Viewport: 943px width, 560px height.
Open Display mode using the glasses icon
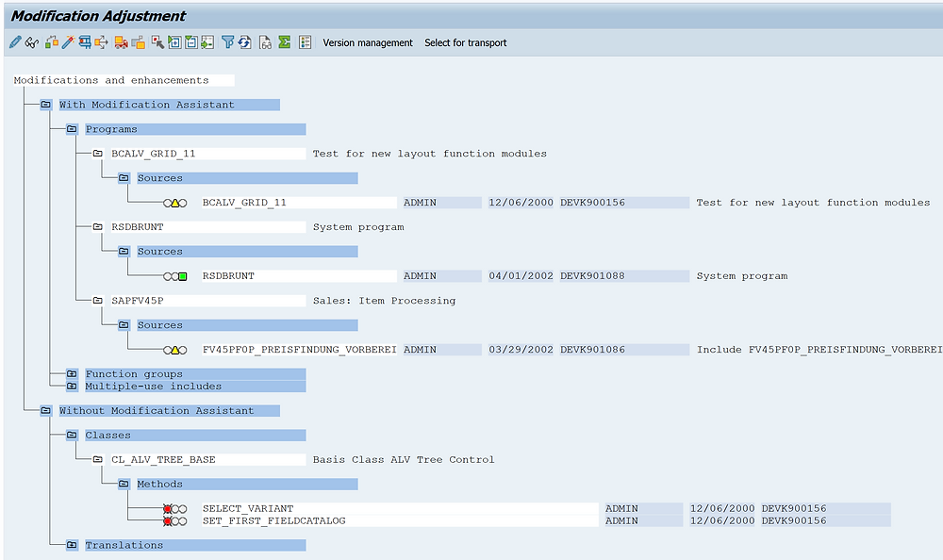(30, 41)
